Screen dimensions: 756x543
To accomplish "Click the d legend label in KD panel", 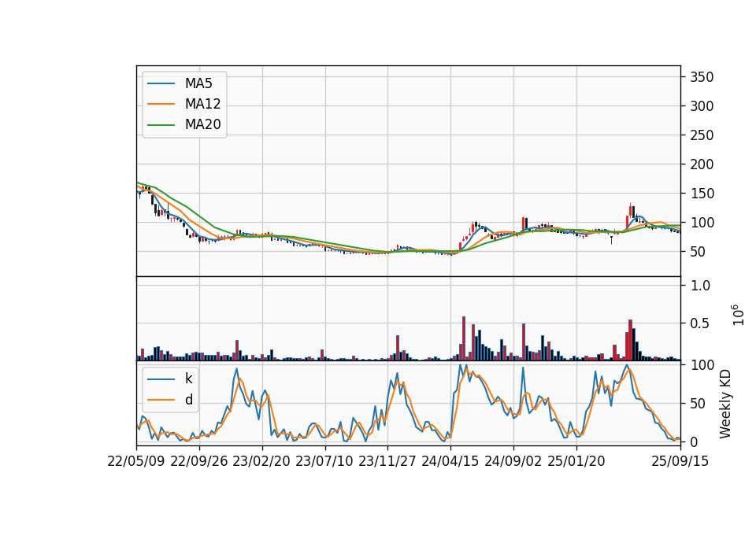I will [x=189, y=400].
